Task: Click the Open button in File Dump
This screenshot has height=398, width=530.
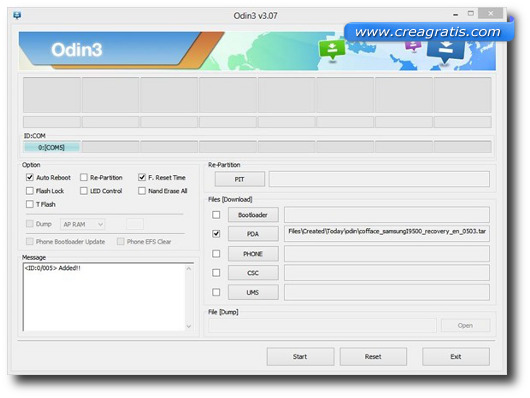Action: click(465, 325)
